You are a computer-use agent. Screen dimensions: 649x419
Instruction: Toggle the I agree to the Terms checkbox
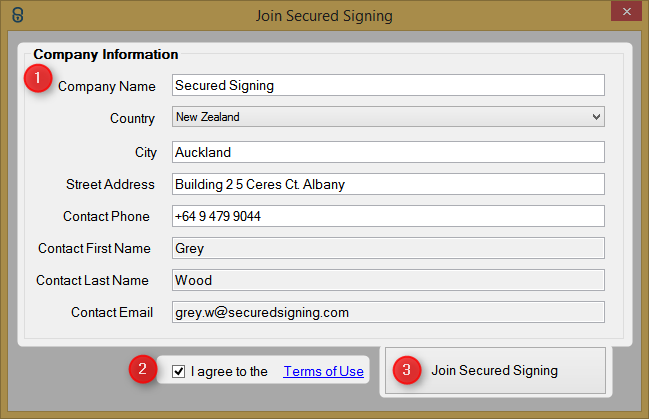click(x=178, y=371)
